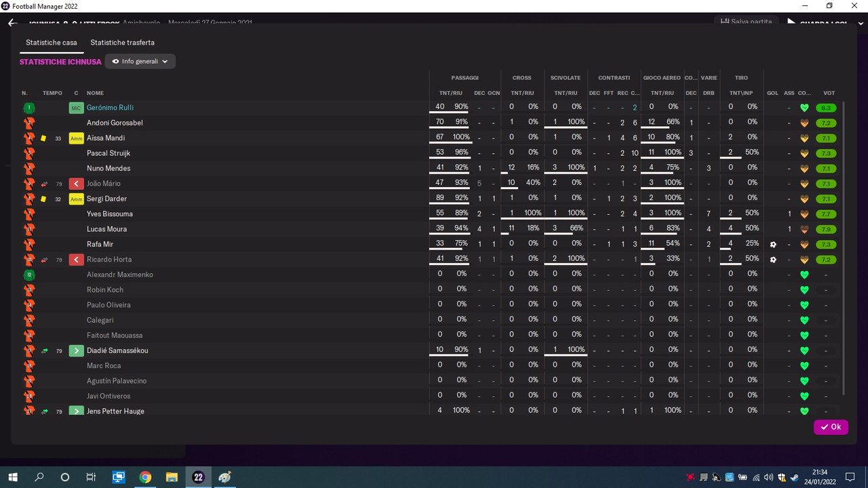Image resolution: width=868 pixels, height=488 pixels.
Task: Click the Steam icon in the system tray
Action: (x=794, y=477)
